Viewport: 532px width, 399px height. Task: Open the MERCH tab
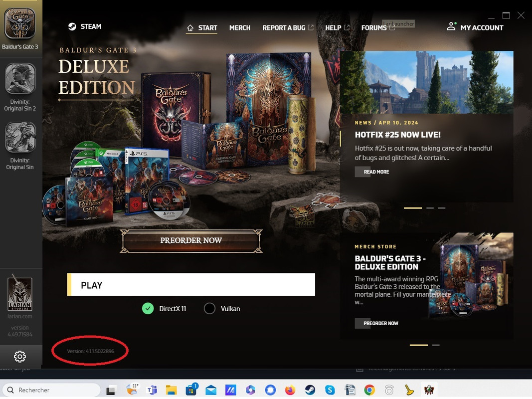(x=239, y=28)
